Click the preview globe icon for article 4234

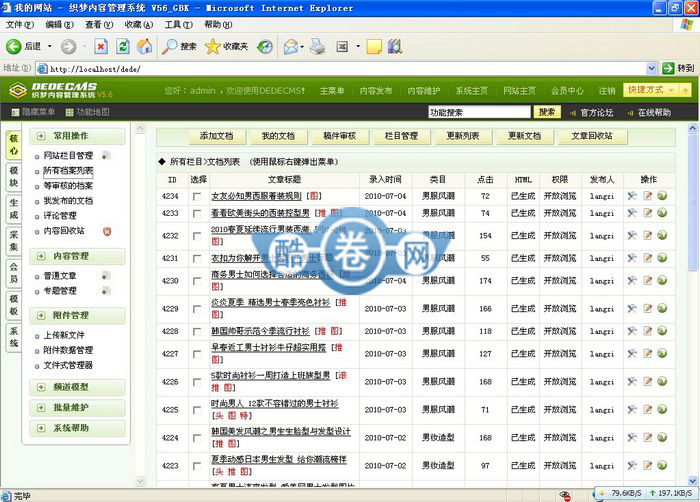point(662,196)
